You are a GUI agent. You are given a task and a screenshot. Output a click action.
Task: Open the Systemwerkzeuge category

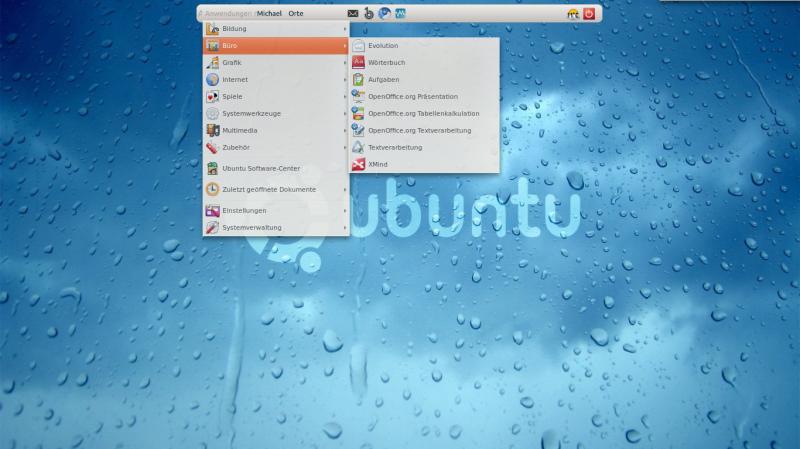tap(276, 114)
